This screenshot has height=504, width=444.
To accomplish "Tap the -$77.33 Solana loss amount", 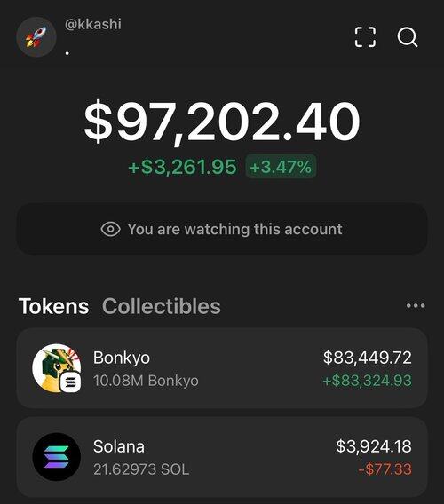I will 385,469.
